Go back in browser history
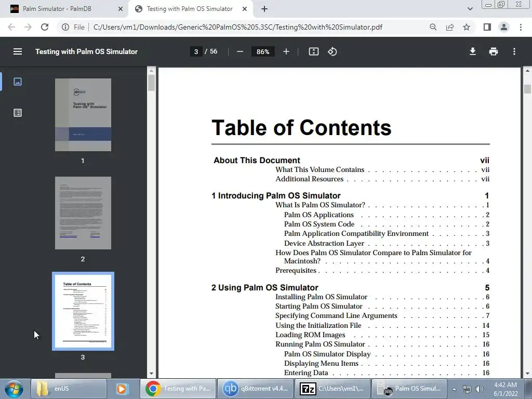 (11, 27)
